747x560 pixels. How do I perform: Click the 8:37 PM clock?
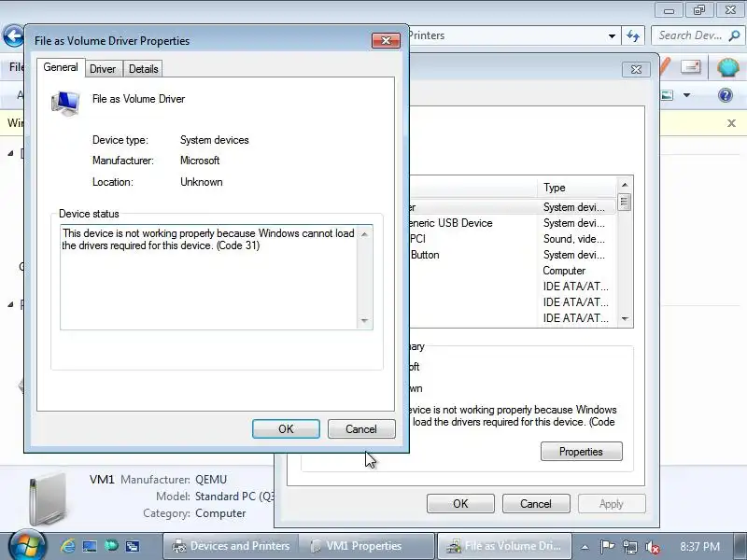click(699, 546)
